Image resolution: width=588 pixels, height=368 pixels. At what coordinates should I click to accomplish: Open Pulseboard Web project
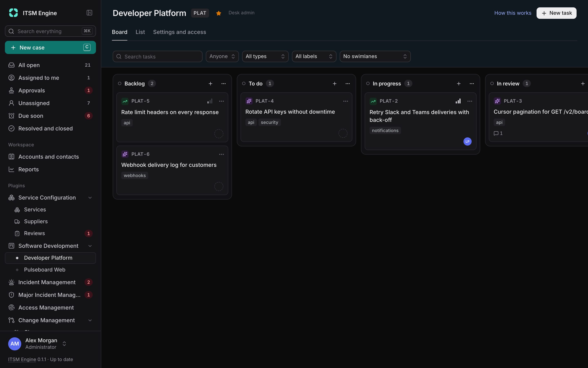click(x=50, y=270)
